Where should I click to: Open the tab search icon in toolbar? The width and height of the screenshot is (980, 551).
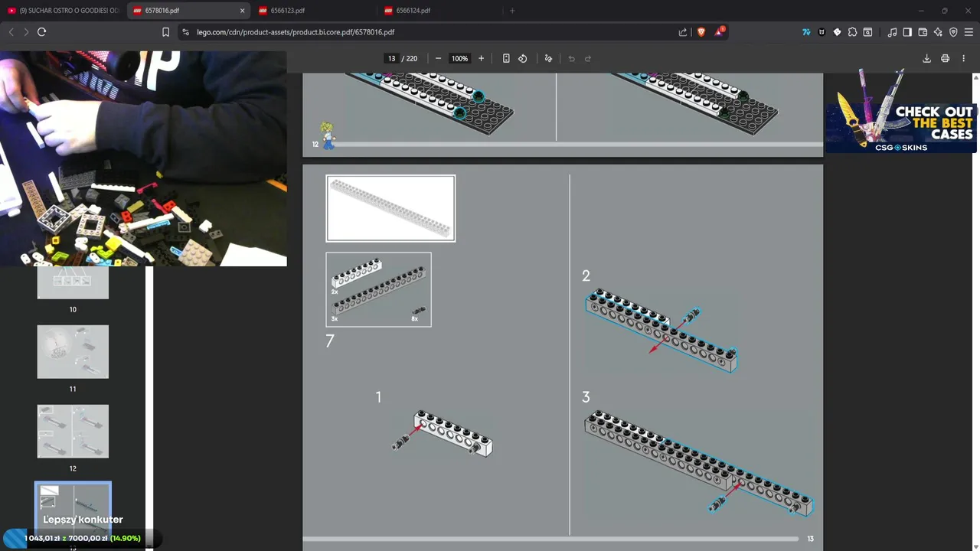click(x=867, y=32)
